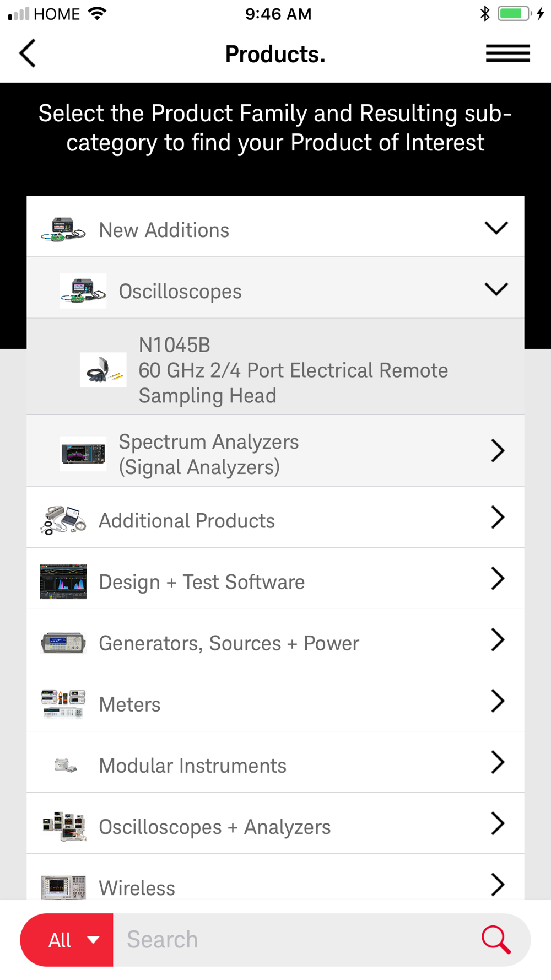Collapse the Oscilloscopes sub-category chevron
The image size is (551, 980).
click(496, 289)
